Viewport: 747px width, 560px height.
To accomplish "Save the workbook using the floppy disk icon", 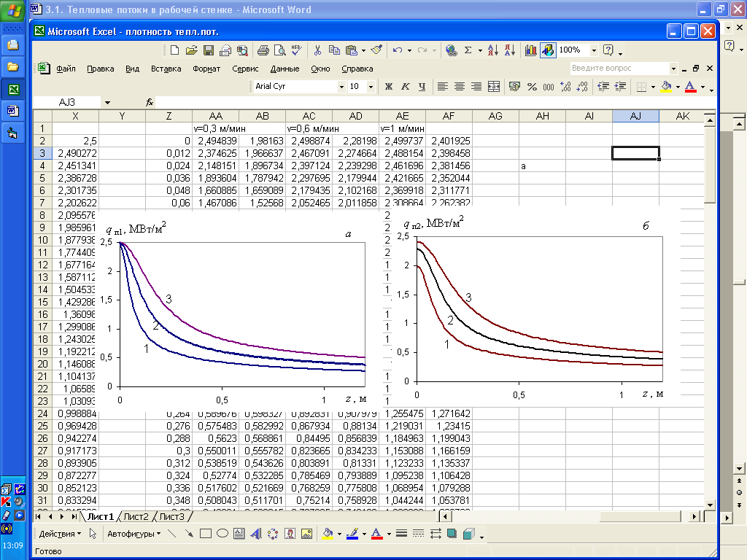I will point(208,50).
